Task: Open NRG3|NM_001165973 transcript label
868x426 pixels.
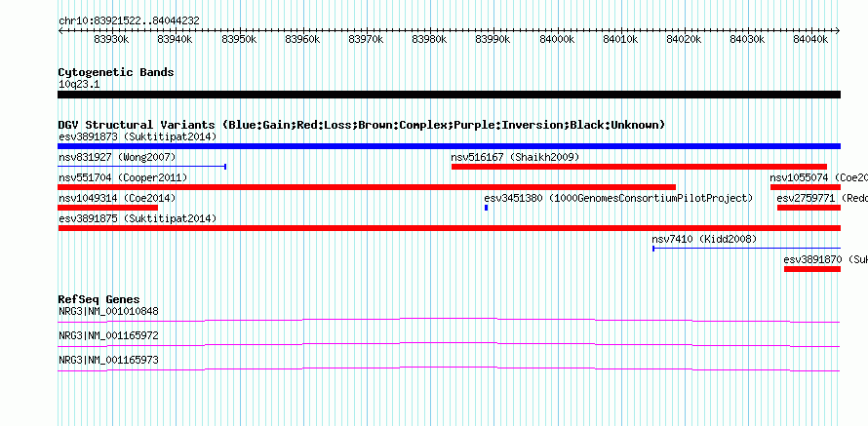Action: point(108,360)
